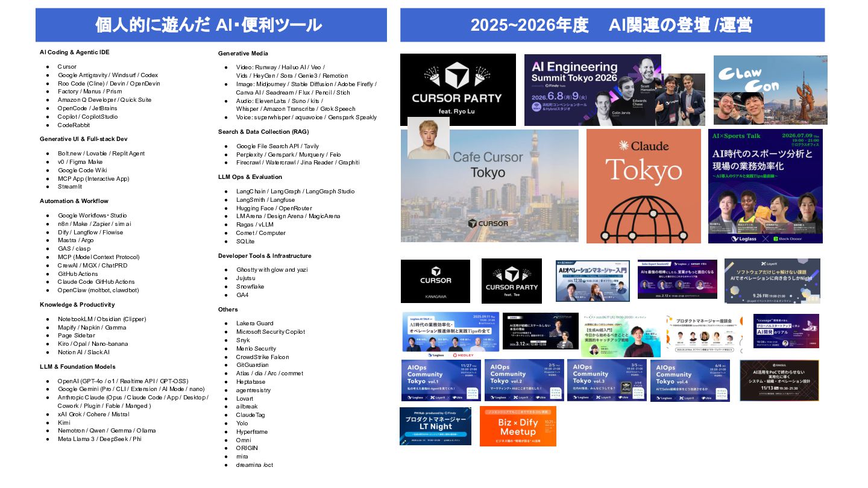Select the 'Search & Data Collection (RAG)' heading
868x488 pixels.
(262, 131)
